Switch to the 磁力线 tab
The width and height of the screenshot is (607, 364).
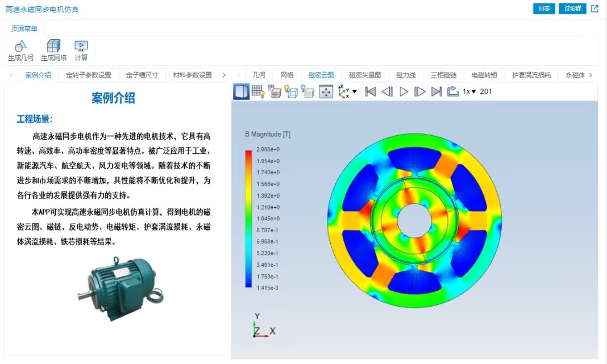(x=406, y=75)
